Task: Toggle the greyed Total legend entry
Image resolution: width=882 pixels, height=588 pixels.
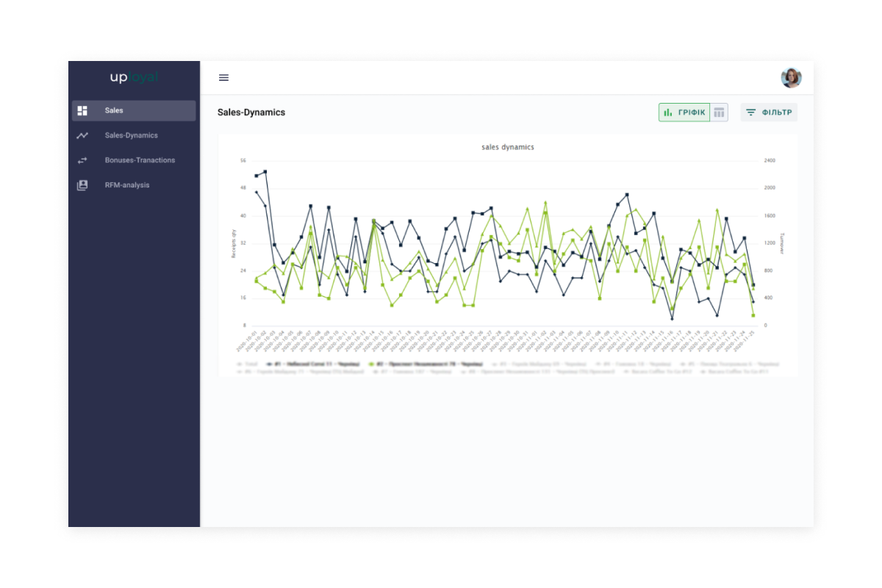Action: (x=248, y=364)
